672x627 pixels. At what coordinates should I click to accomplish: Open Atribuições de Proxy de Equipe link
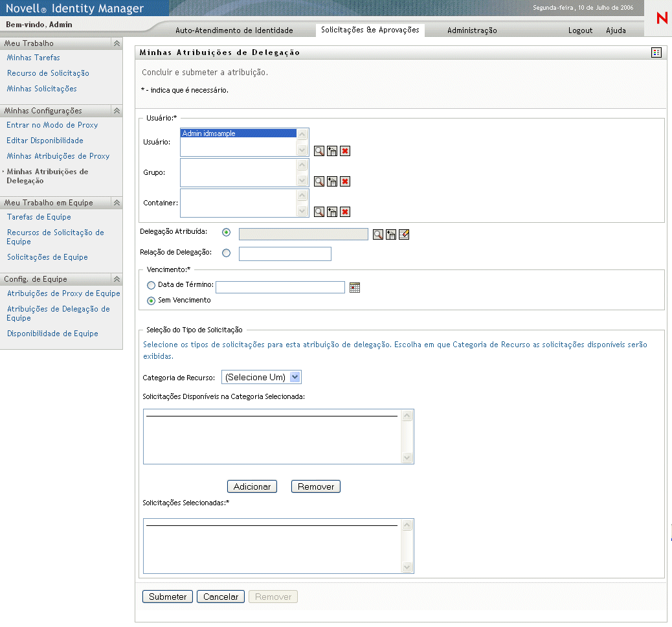click(63, 293)
